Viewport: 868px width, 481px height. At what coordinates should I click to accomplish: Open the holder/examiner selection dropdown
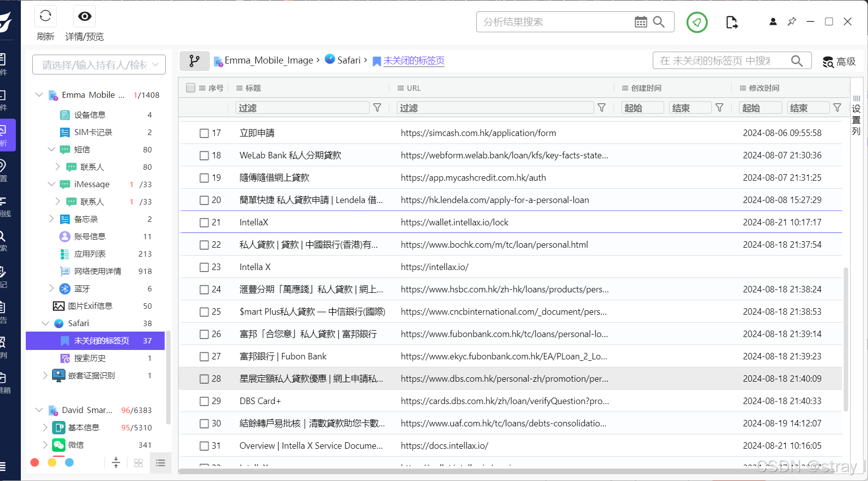click(99, 65)
